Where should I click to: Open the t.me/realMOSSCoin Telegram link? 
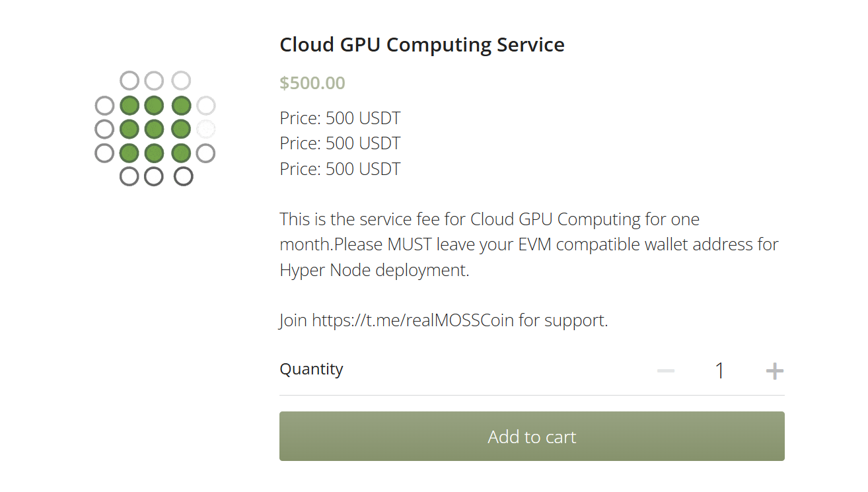[x=413, y=320]
